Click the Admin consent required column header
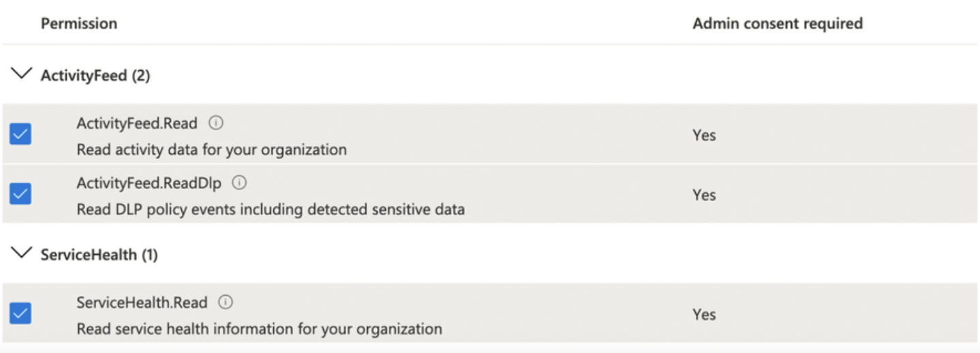The width and height of the screenshot is (980, 353). pos(778,23)
